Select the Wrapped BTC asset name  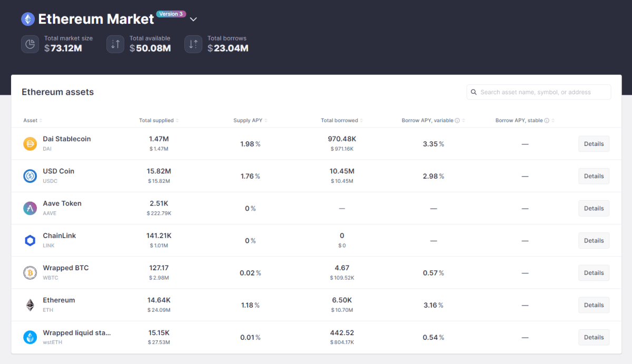pyautogui.click(x=66, y=268)
